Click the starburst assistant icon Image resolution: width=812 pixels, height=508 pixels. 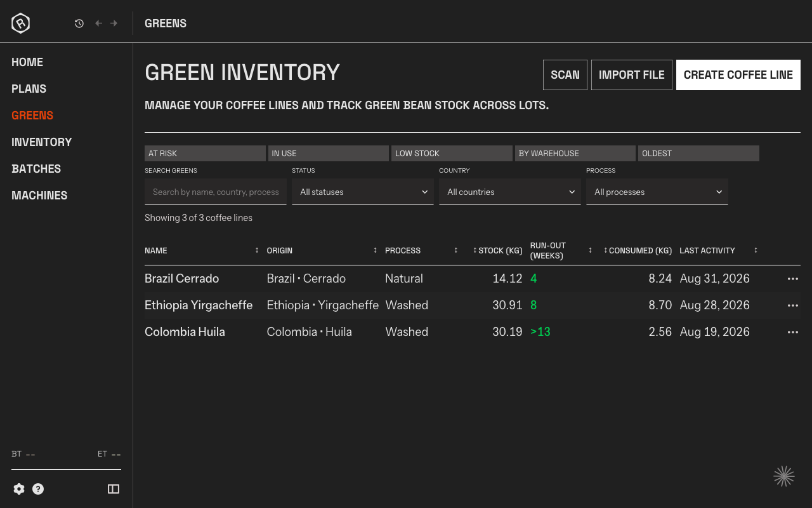(784, 476)
